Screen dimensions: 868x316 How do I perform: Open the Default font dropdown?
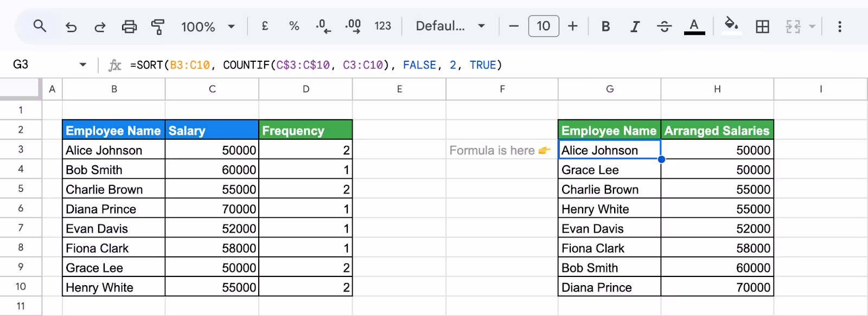pyautogui.click(x=450, y=26)
